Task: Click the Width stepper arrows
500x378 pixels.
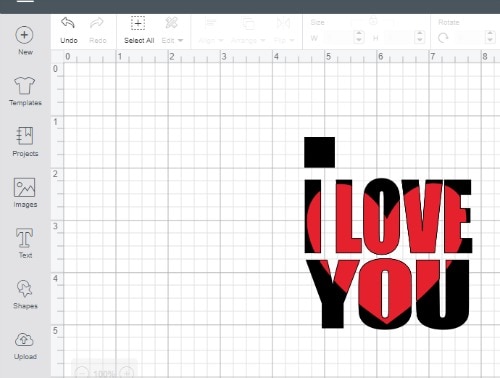Action: 359,37
